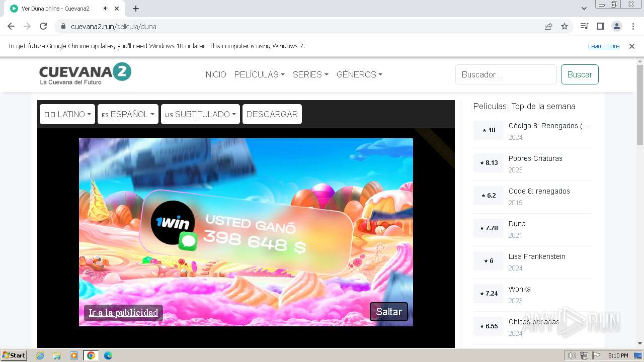Open Chicas pesadas movie link
The image size is (644, 362).
534,322
